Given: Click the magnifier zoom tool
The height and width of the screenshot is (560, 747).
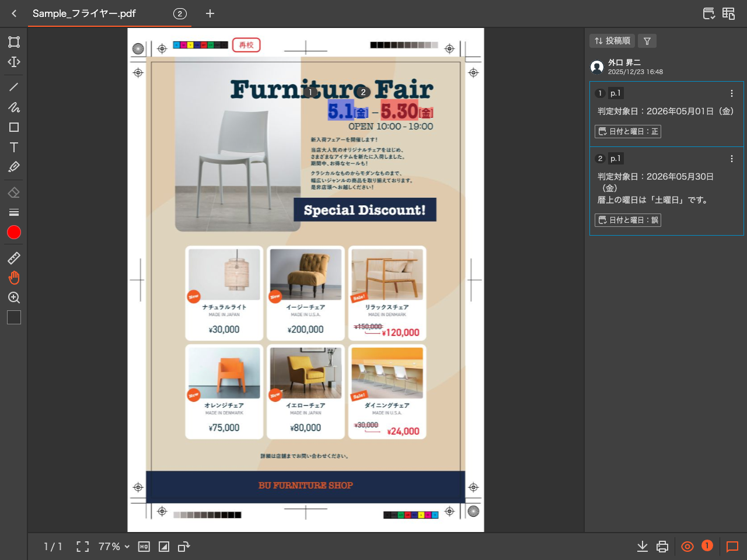Looking at the screenshot, I should [x=14, y=297].
